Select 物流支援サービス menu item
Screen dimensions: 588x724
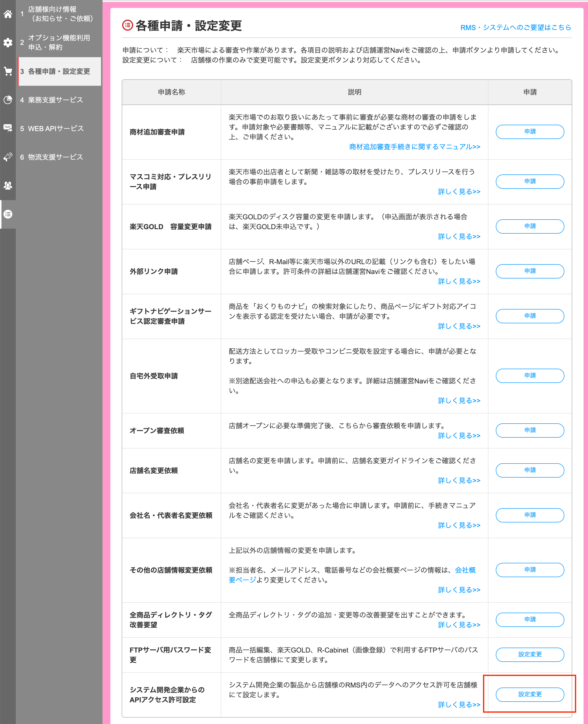(x=55, y=157)
